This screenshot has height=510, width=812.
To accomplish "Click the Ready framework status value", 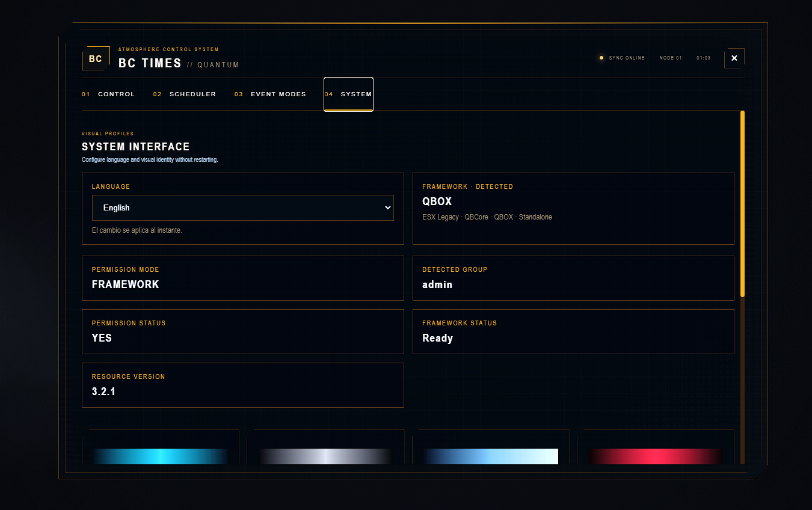I will click(438, 338).
